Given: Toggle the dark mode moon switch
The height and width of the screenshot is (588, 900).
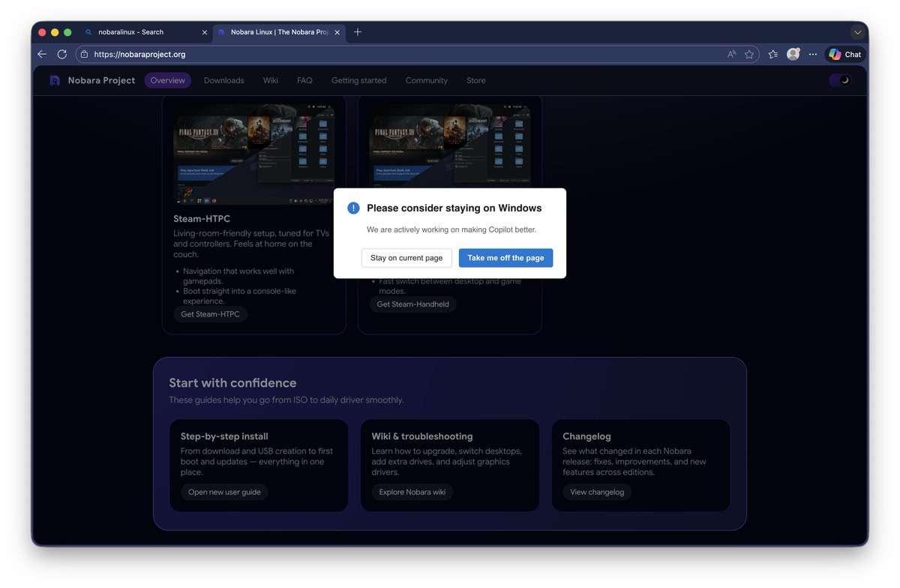Looking at the screenshot, I should click(841, 80).
